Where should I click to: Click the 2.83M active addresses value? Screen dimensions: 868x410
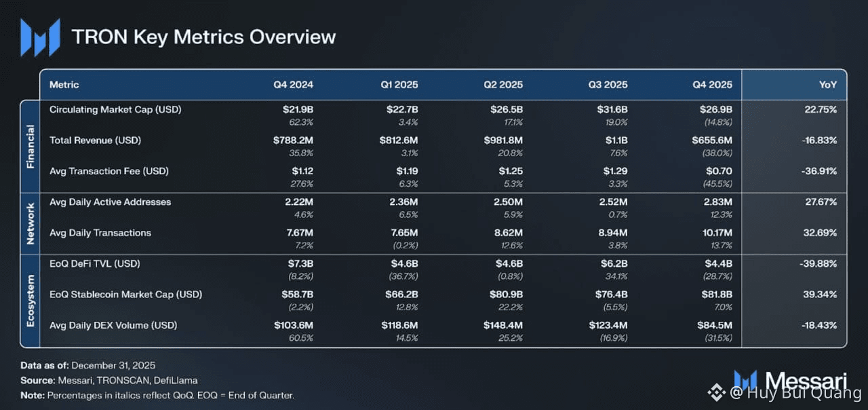click(x=717, y=202)
